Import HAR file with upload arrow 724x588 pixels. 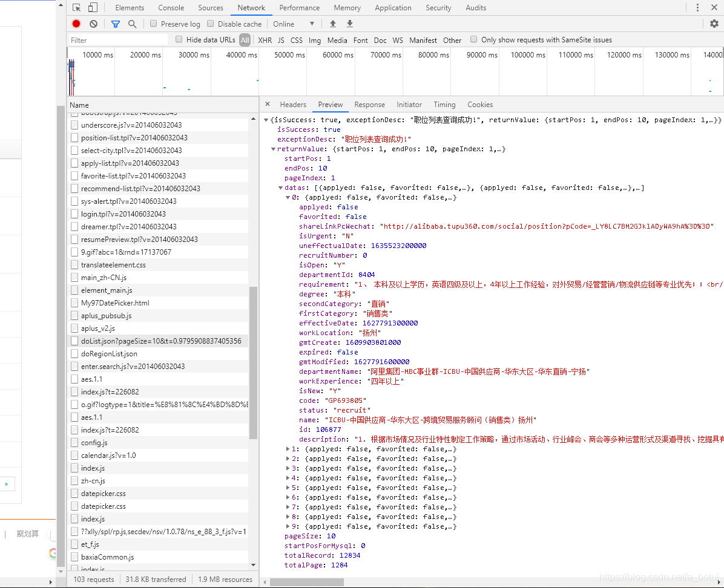pos(332,24)
